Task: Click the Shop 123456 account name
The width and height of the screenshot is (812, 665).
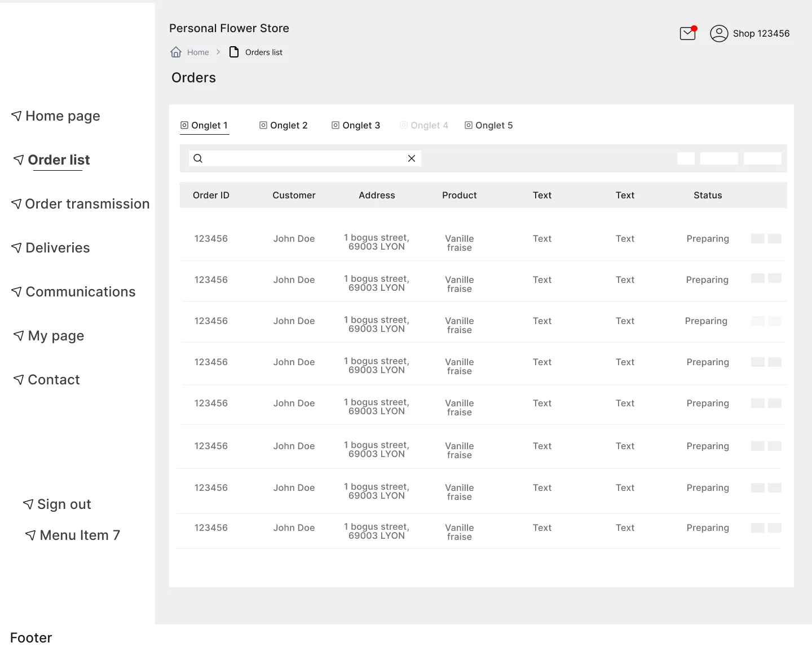Action: pos(761,33)
